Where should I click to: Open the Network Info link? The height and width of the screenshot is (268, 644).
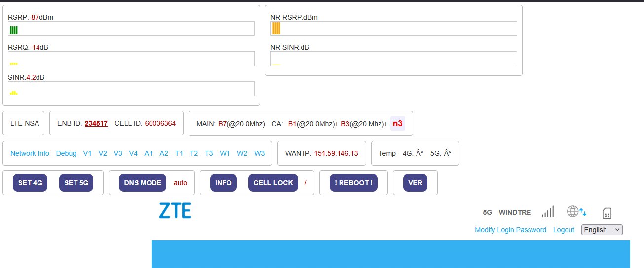click(30, 153)
